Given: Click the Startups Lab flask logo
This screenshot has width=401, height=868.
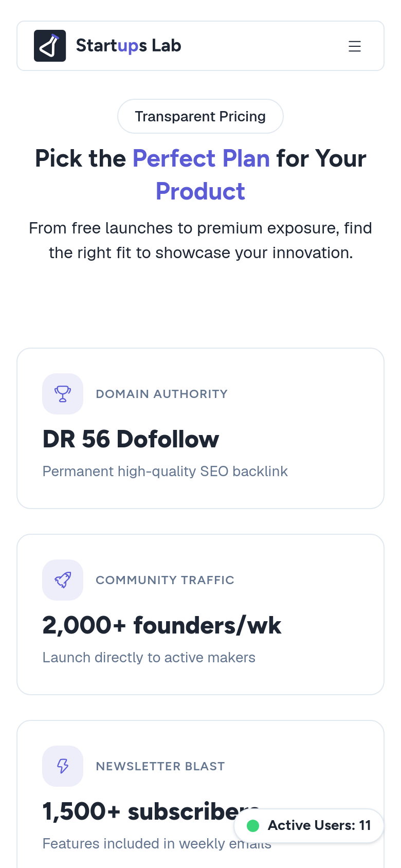Looking at the screenshot, I should click(x=50, y=46).
